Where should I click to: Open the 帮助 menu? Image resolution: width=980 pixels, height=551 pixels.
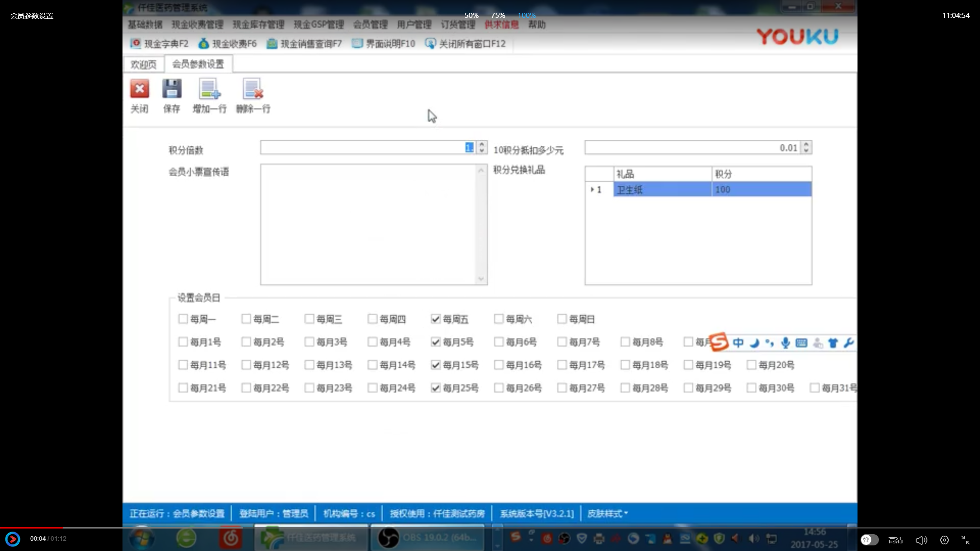[x=537, y=24]
